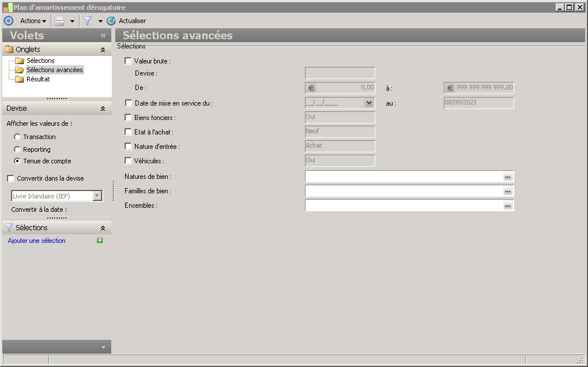Select the Transaction radio button

click(17, 137)
